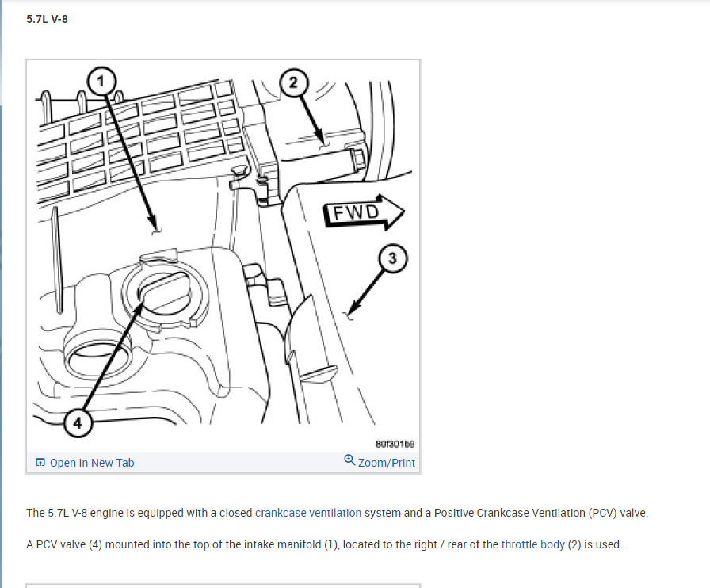This screenshot has height=588, width=710.
Task: Click callout number 4 on diagram
Action: coord(78,423)
